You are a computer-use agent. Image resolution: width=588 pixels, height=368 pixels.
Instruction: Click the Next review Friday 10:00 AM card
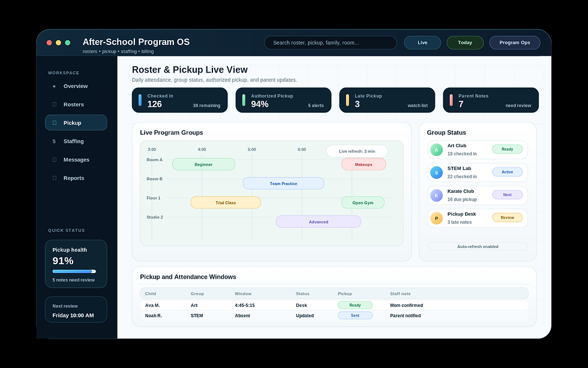pyautogui.click(x=76, y=310)
